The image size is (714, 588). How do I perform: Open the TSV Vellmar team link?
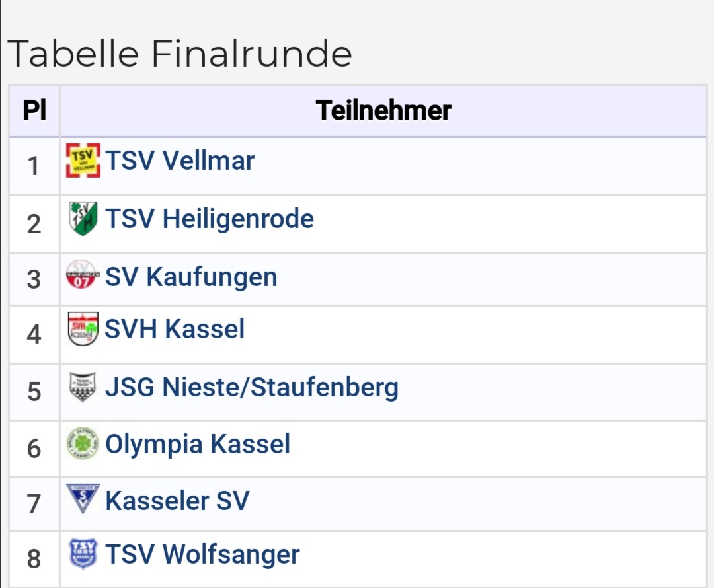(179, 161)
